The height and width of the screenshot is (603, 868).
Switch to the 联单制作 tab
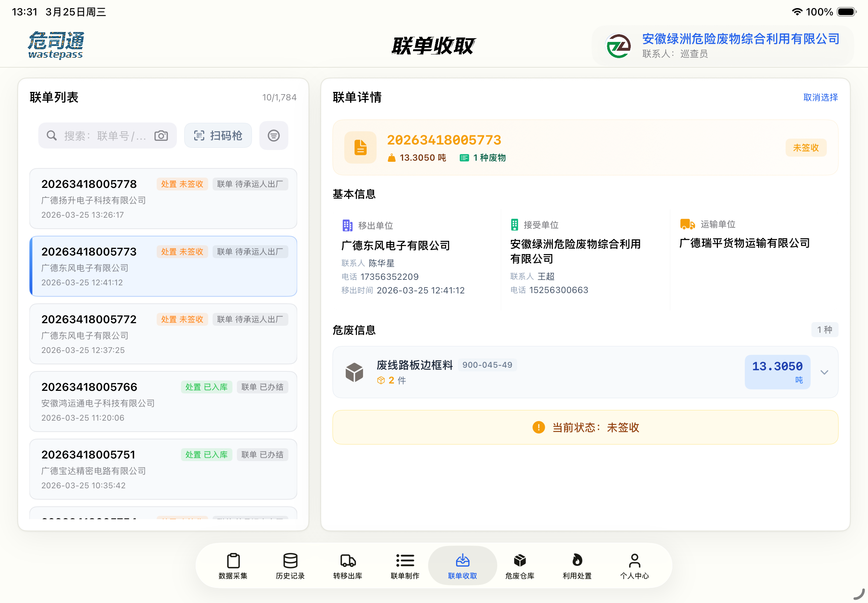(x=405, y=565)
